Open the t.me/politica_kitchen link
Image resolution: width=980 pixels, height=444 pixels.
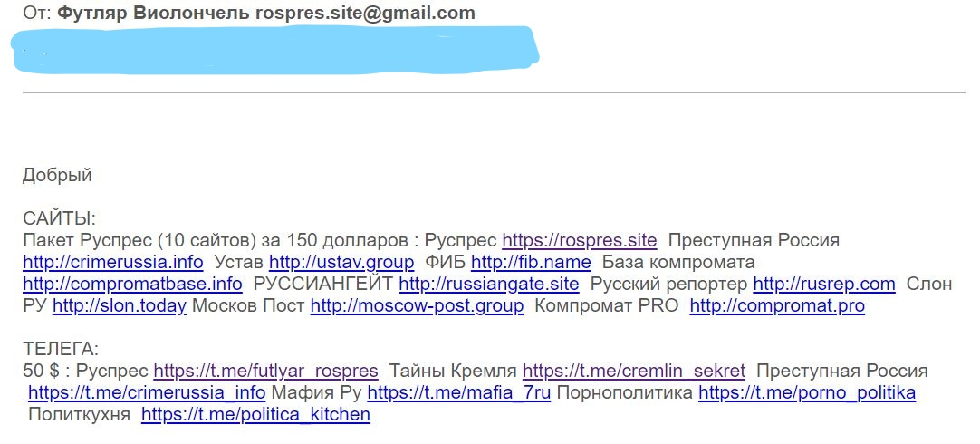point(255,415)
